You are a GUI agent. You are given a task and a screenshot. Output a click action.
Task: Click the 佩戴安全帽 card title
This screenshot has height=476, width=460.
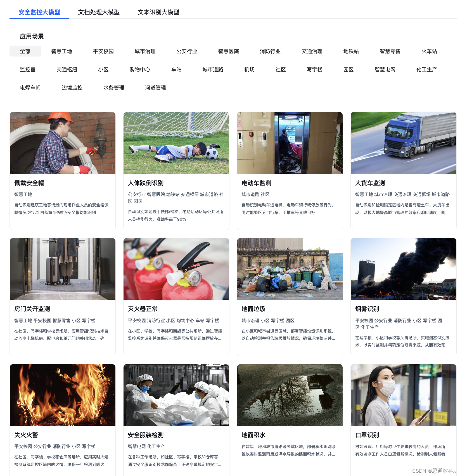[x=29, y=183]
